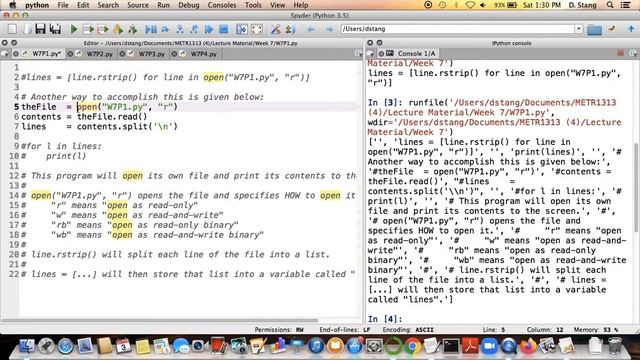640x360 pixels.
Task: Run the current cell
Action: (88, 29)
